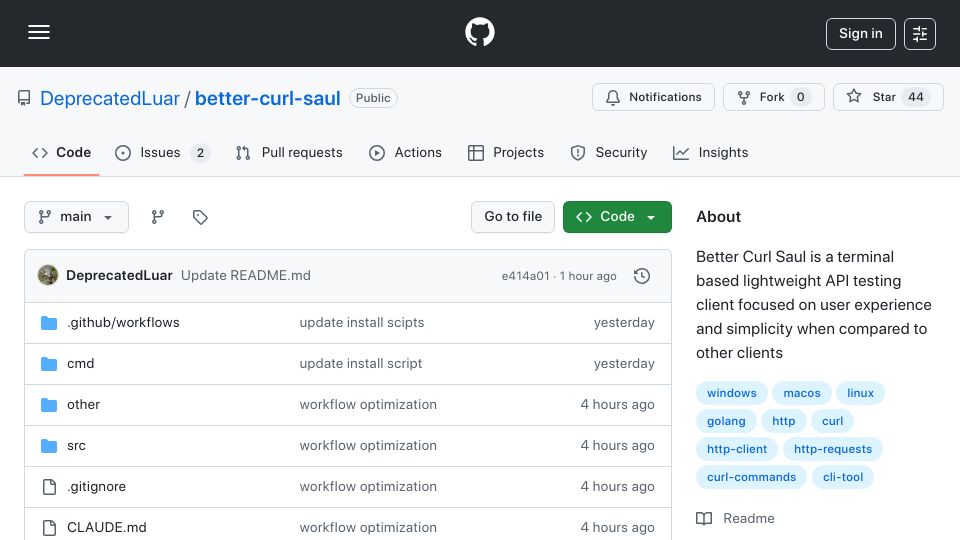Click the .gitignore file icon

[x=49, y=487]
